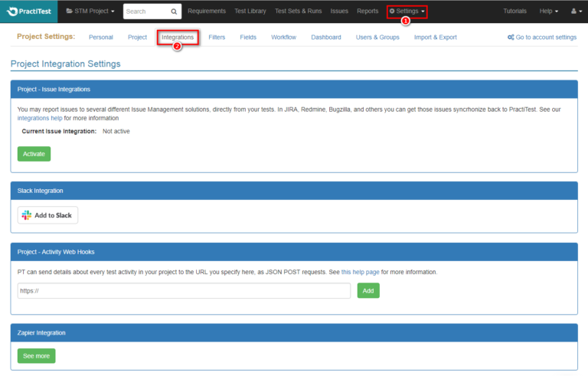Click the Slack Integration panel header

click(x=294, y=191)
